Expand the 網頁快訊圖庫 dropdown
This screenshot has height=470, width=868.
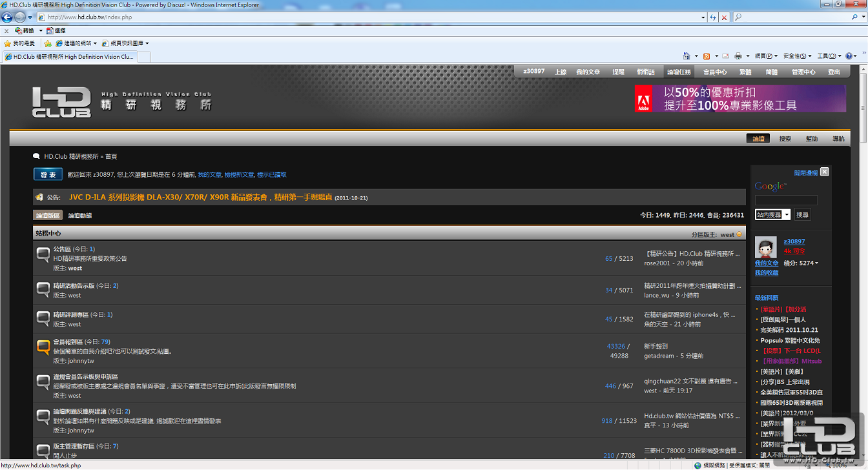point(147,43)
